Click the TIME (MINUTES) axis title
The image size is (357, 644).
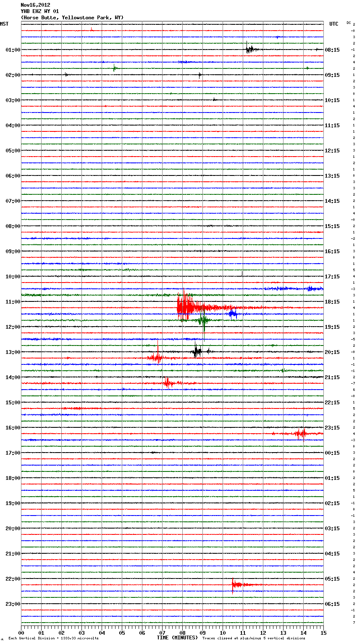[x=177, y=638]
